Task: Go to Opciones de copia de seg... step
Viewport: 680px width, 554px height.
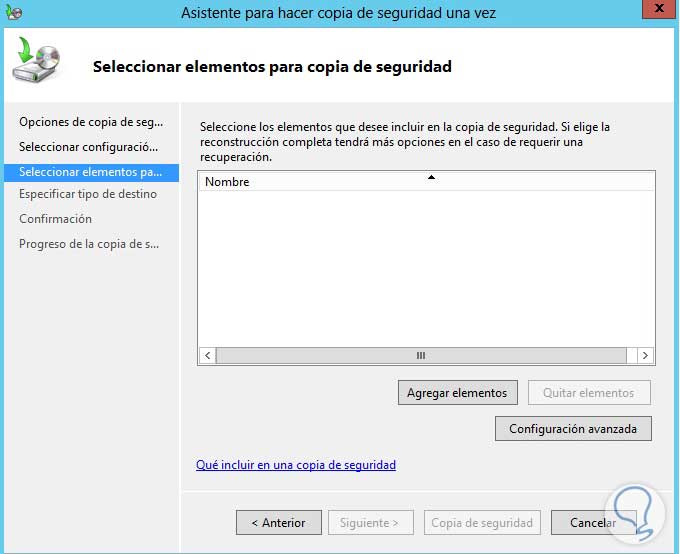Action: [x=91, y=122]
